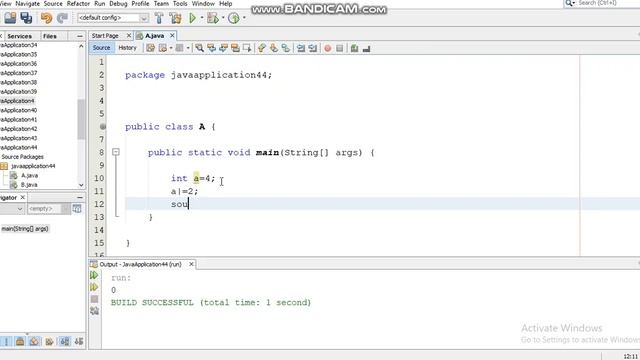Click the Find Selection magnifier icon
The height and width of the screenshot is (360, 640).
click(x=199, y=48)
